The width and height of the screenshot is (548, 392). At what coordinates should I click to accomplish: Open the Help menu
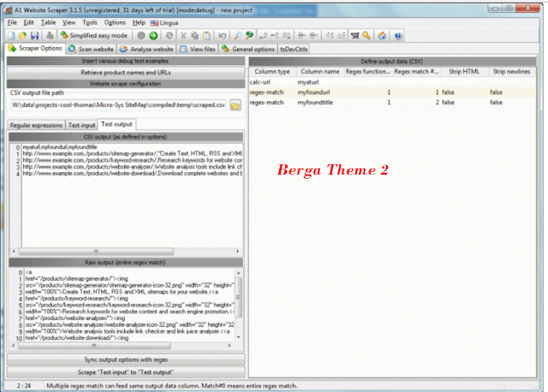coord(139,23)
